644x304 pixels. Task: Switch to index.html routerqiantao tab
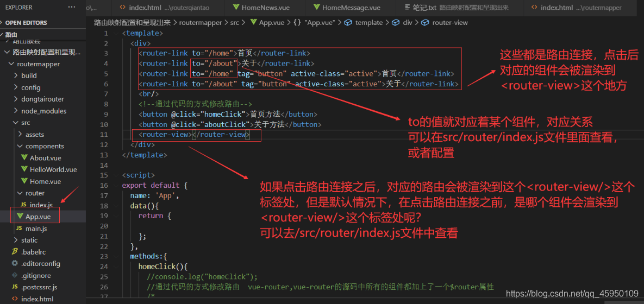click(167, 8)
